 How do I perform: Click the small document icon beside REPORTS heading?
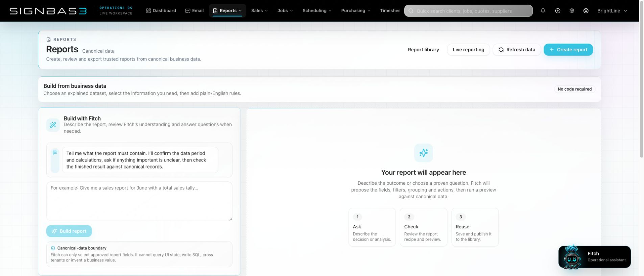[x=49, y=40]
